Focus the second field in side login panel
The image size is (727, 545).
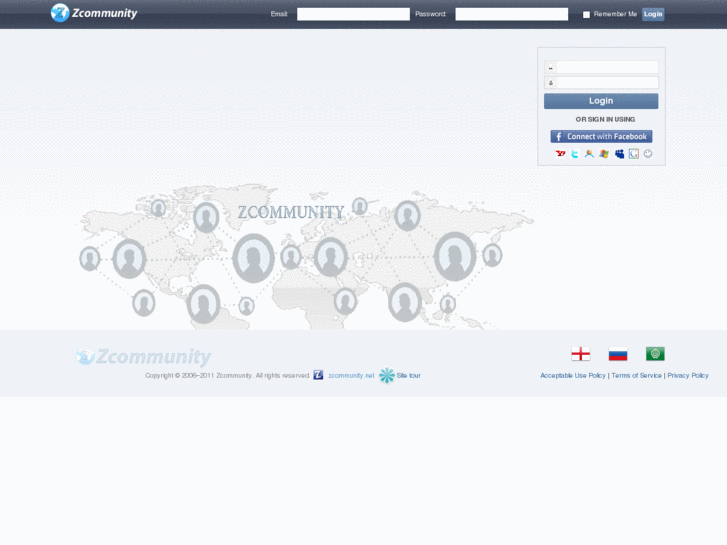click(601, 83)
